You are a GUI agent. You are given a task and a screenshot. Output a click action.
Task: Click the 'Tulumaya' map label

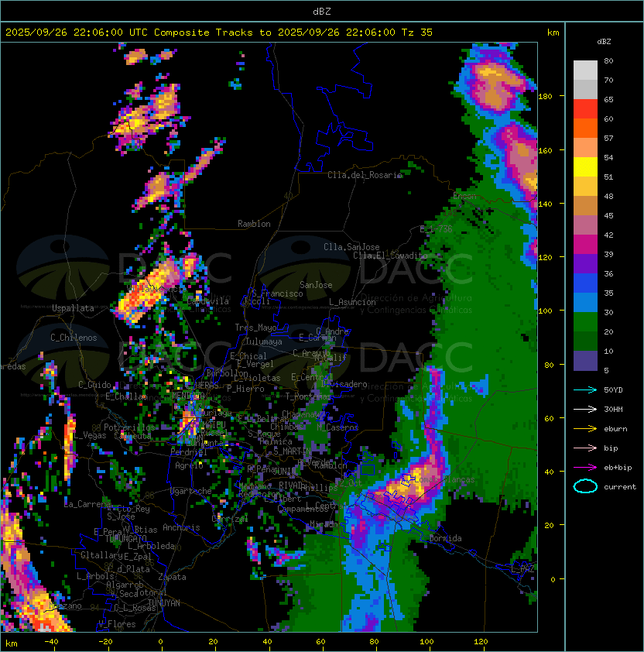(x=264, y=341)
